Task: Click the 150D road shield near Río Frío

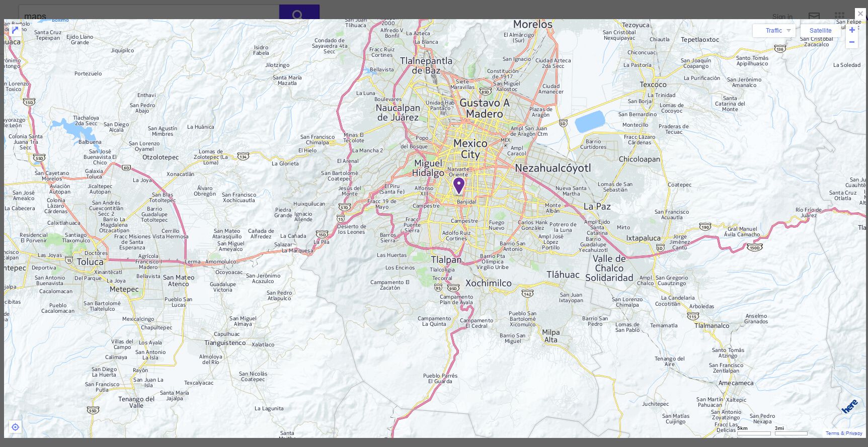Action: (x=754, y=247)
